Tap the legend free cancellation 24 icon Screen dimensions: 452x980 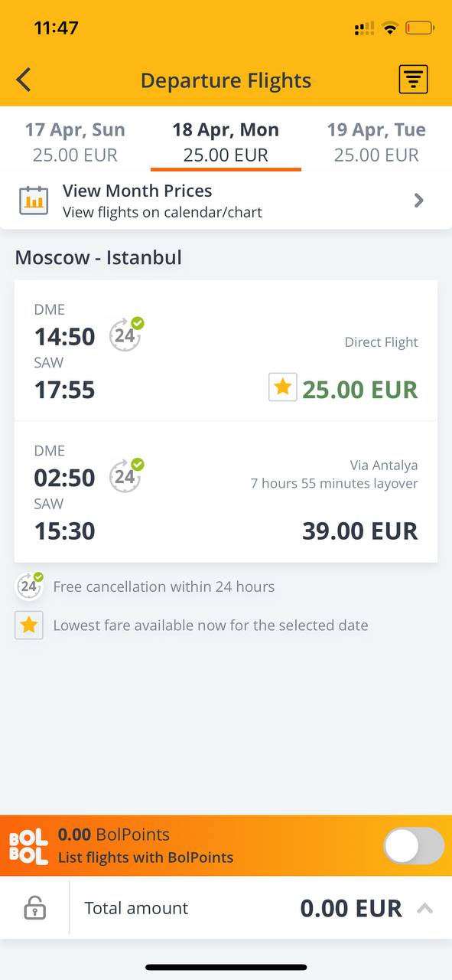(29, 586)
